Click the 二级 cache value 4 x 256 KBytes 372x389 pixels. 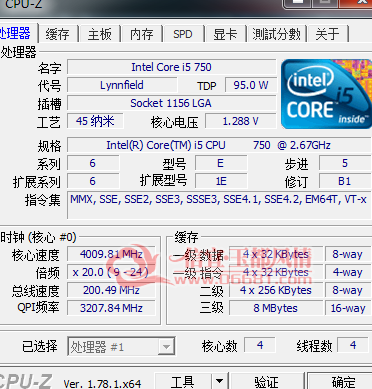tap(276, 290)
